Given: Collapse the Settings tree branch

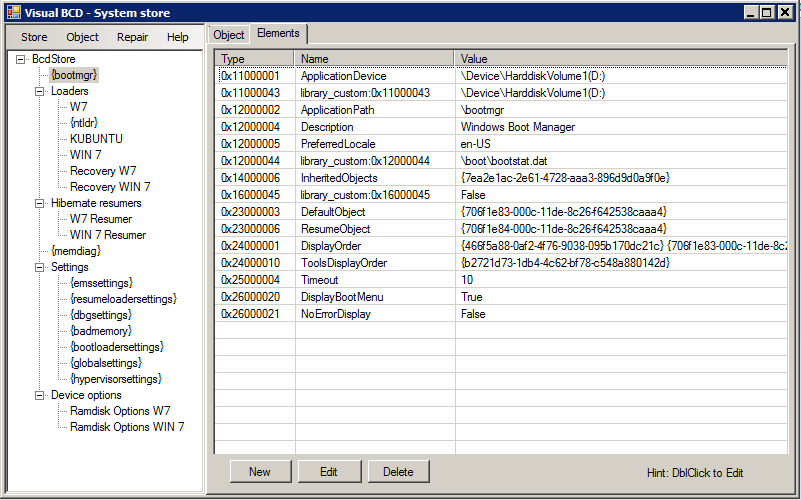Looking at the screenshot, I should [39, 267].
